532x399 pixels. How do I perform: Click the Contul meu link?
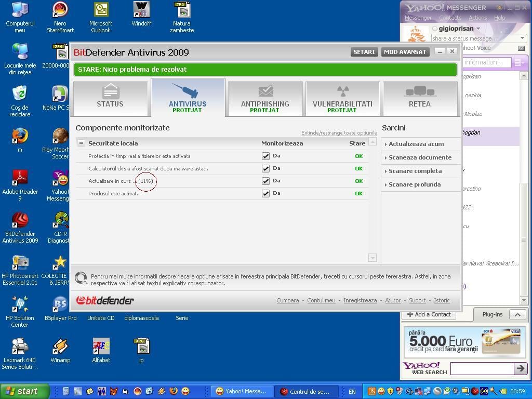coord(321,300)
